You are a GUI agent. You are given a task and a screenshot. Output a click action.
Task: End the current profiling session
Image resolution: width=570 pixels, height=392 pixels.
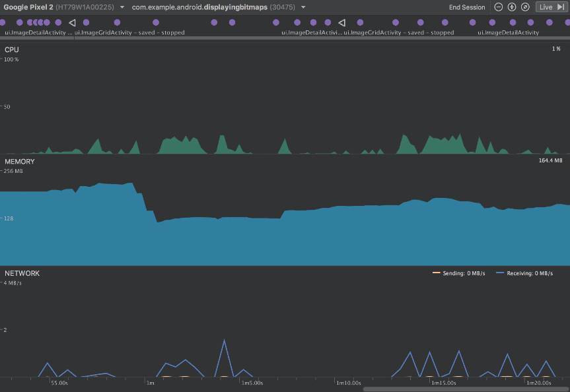click(x=467, y=7)
